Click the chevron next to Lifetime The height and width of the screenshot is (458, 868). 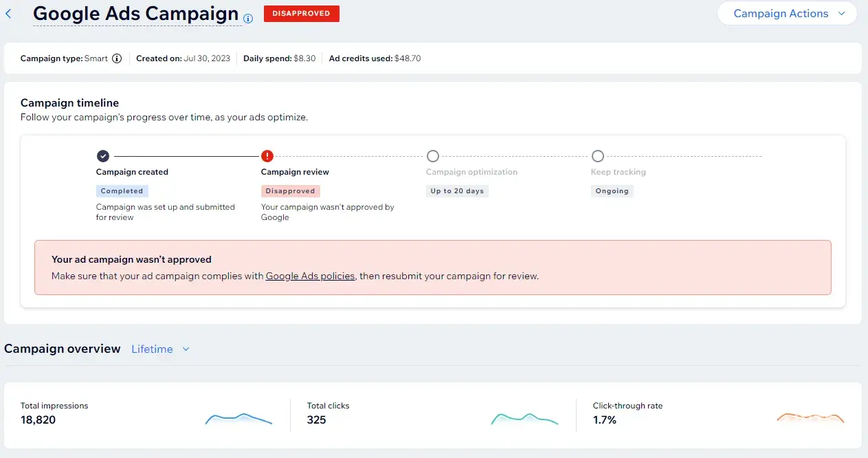coord(186,349)
